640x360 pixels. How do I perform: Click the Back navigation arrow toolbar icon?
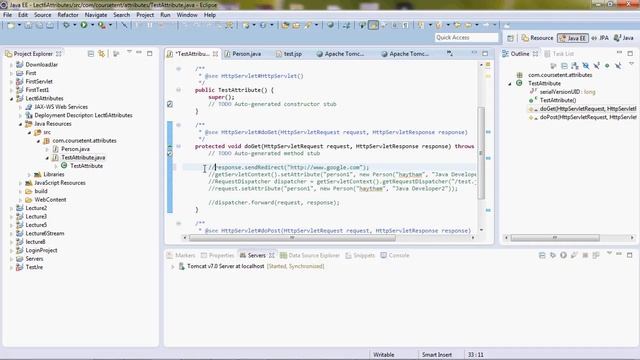468,25
